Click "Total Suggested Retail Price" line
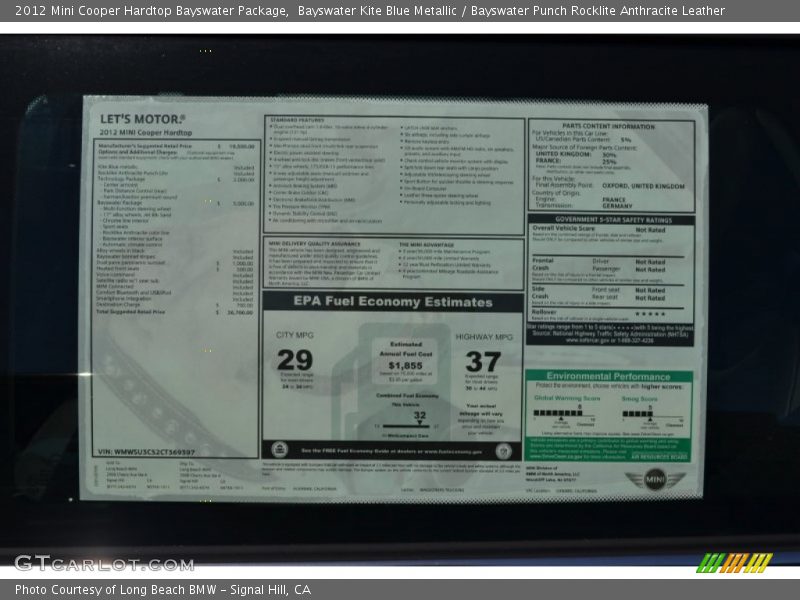 tap(175, 312)
